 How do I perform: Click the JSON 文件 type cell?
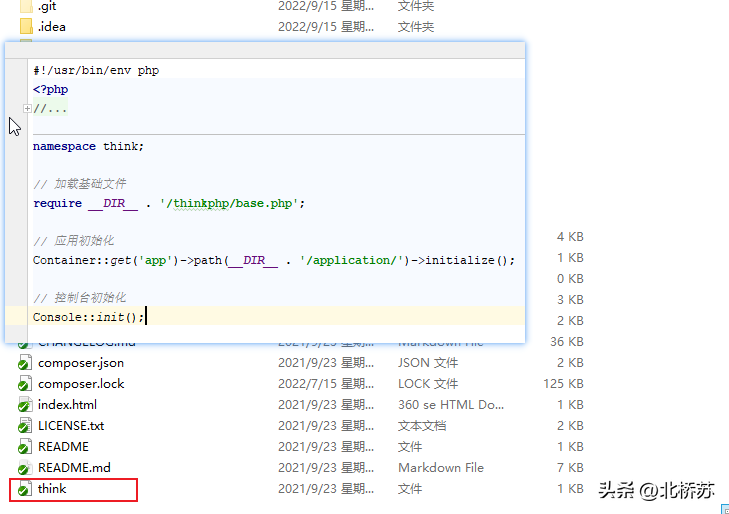[x=428, y=363]
